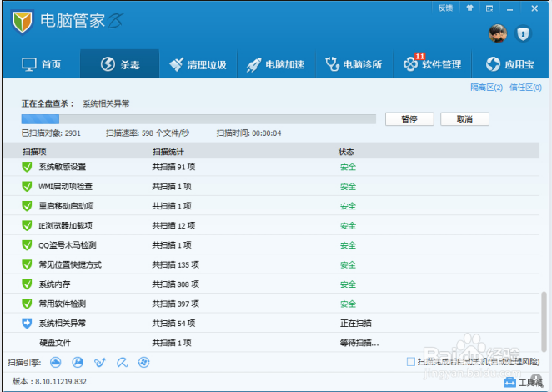
Task: Click the blue scanning shield of 系统相关异常
Action: 27,324
